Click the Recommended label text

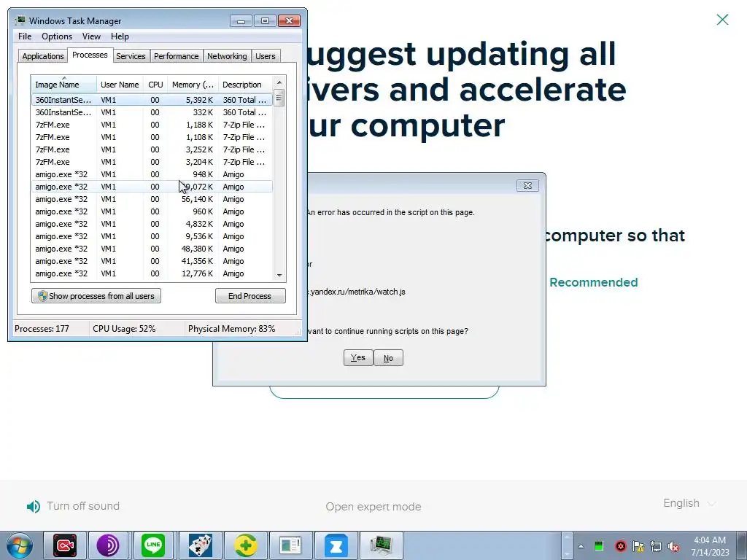tap(594, 282)
